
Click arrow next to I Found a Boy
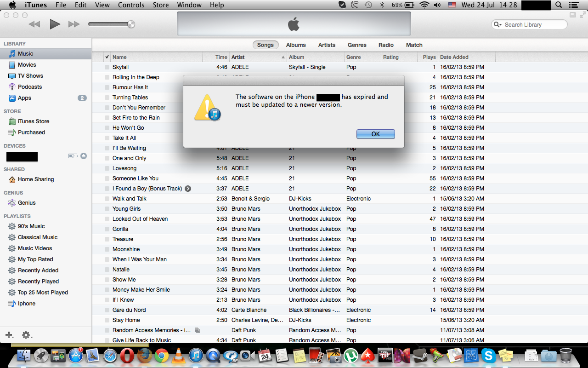point(188,189)
